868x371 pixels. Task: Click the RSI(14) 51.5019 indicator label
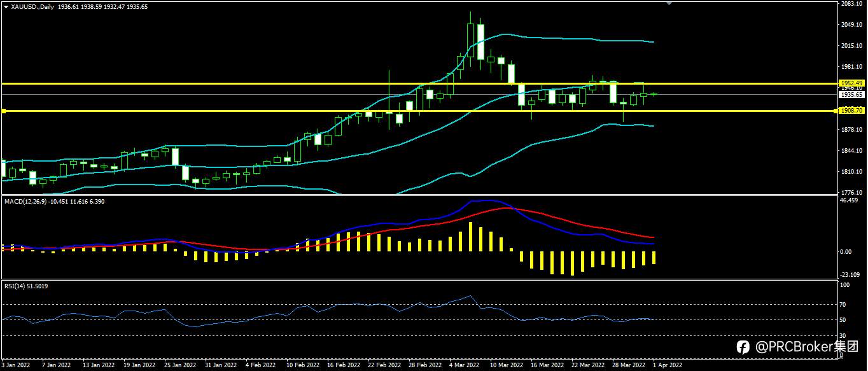pyautogui.click(x=26, y=286)
